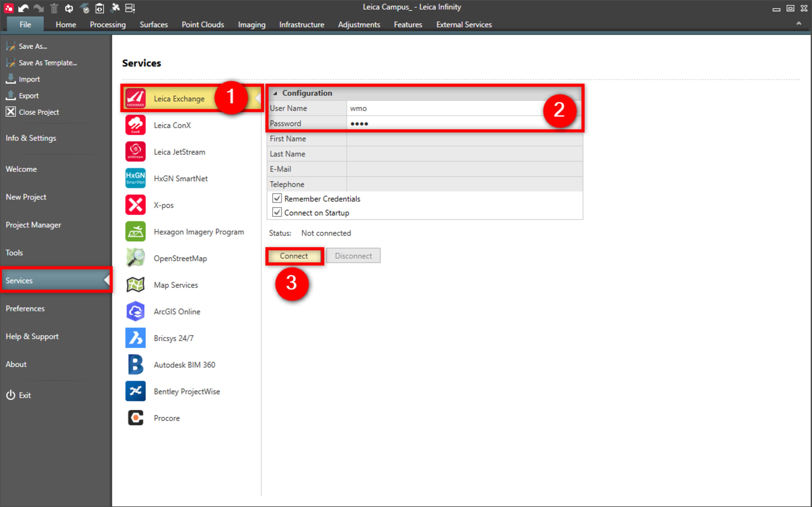This screenshot has height=507, width=812.
Task: Select the X-pos service icon
Action: (135, 204)
